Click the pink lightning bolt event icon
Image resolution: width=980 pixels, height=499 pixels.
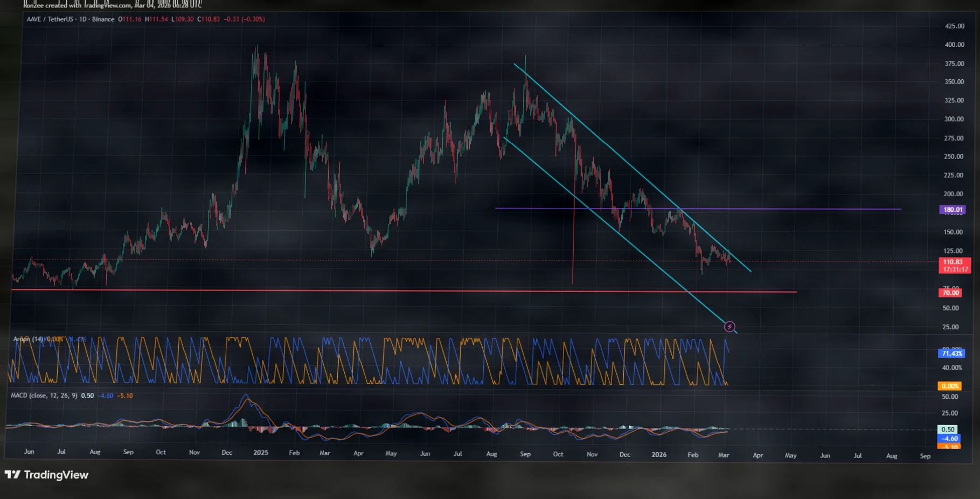[x=729, y=327]
